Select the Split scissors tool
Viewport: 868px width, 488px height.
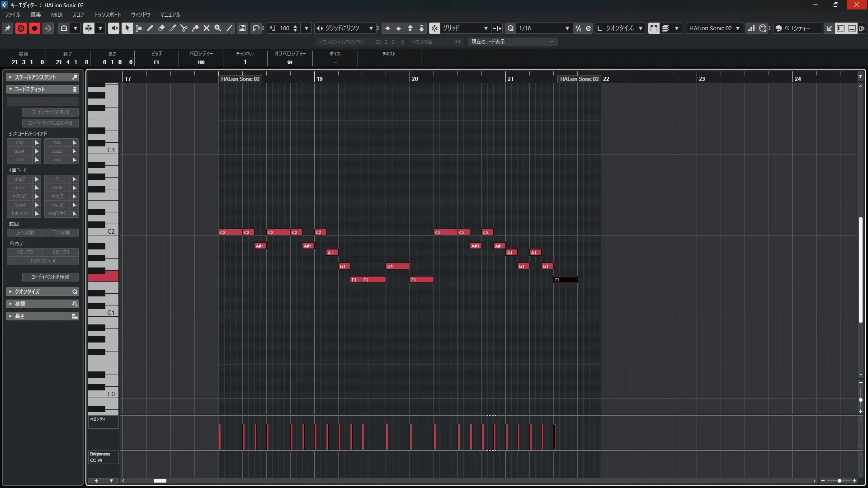pyautogui.click(x=184, y=28)
